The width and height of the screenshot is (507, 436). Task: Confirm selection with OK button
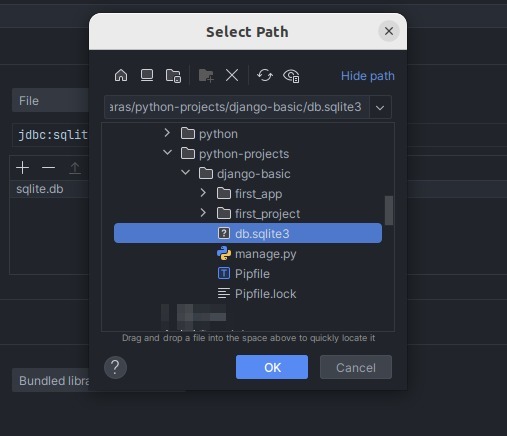(272, 367)
